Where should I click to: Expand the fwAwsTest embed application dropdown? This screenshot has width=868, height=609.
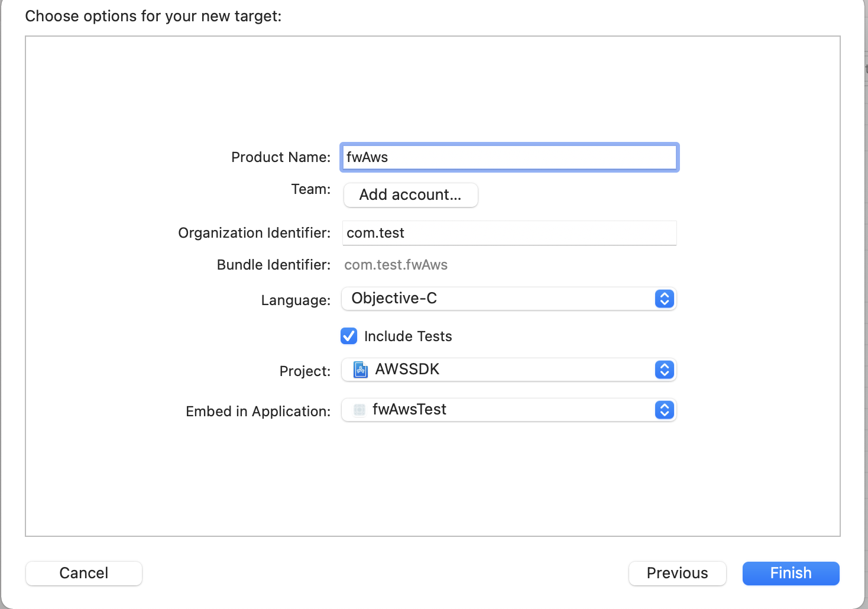tap(509, 410)
